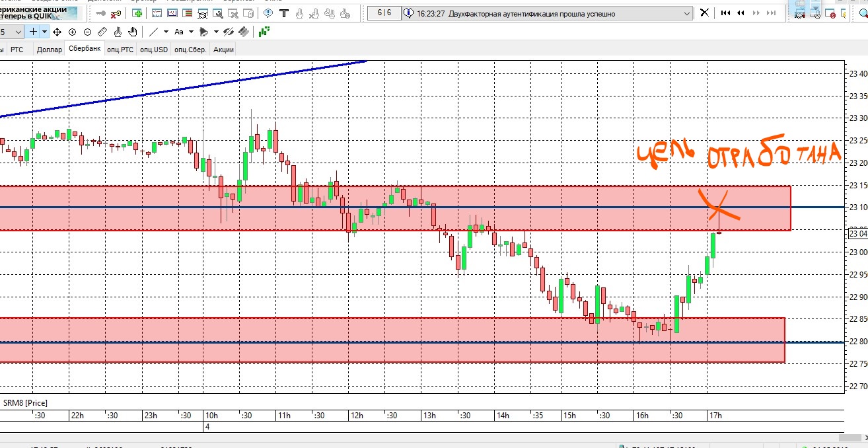Click the SRM8 [Price] chart label
The image size is (868, 448).
[25, 402]
